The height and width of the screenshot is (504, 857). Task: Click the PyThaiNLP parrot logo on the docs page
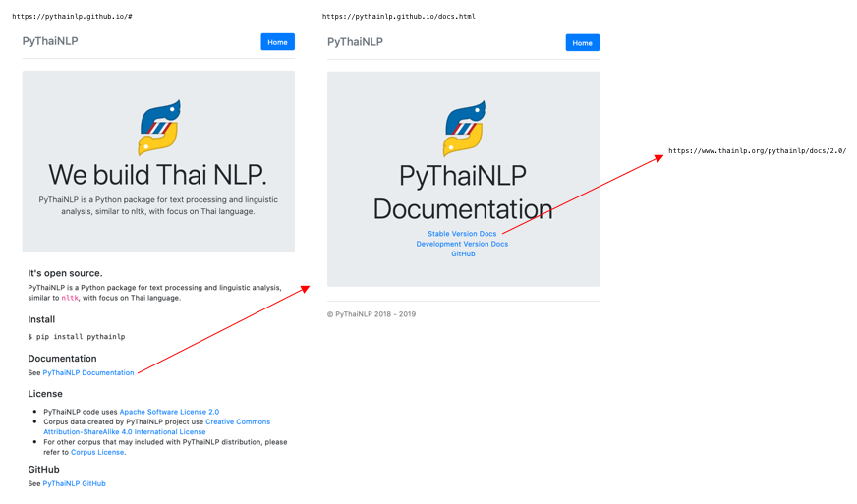(464, 128)
